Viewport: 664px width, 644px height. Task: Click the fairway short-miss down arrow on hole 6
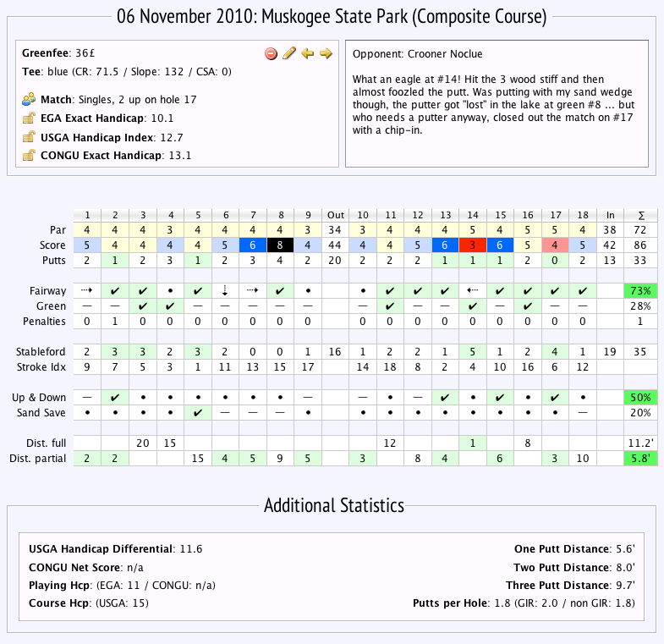pyautogui.click(x=225, y=290)
